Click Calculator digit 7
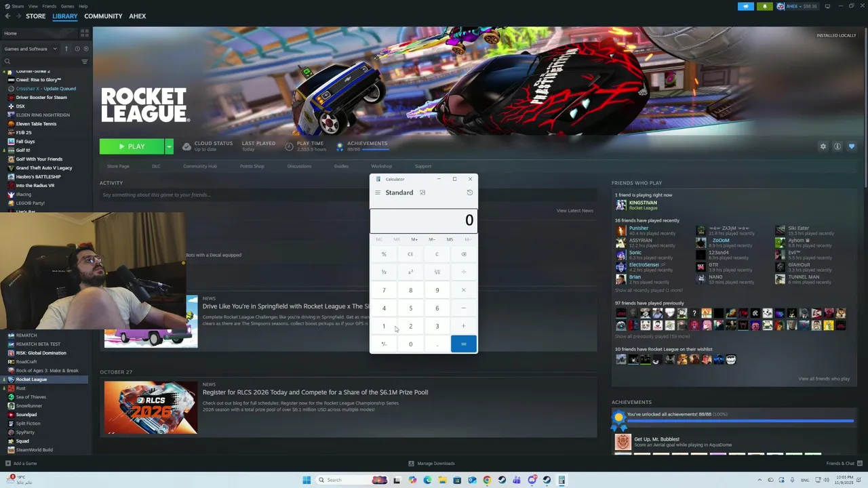Screen dimensions: 868x488 [384, 290]
